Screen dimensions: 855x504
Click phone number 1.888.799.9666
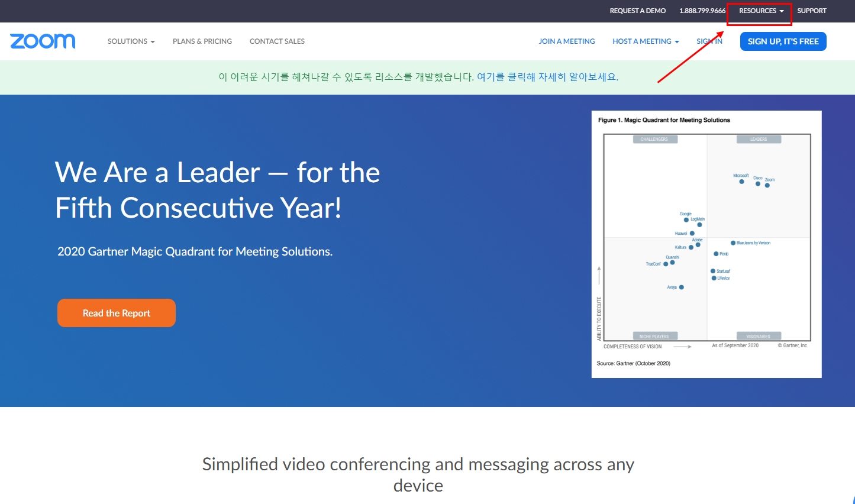[702, 11]
